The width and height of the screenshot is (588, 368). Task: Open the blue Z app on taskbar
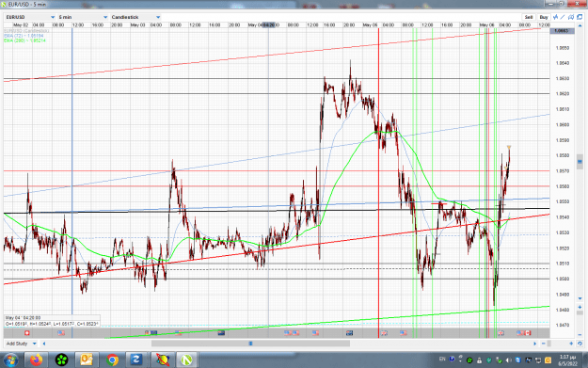point(136,360)
